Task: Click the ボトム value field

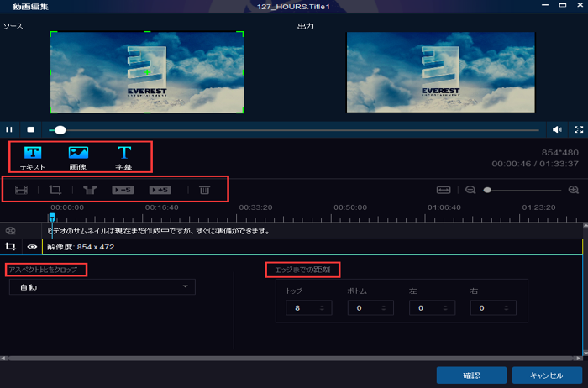Action: [x=370, y=307]
